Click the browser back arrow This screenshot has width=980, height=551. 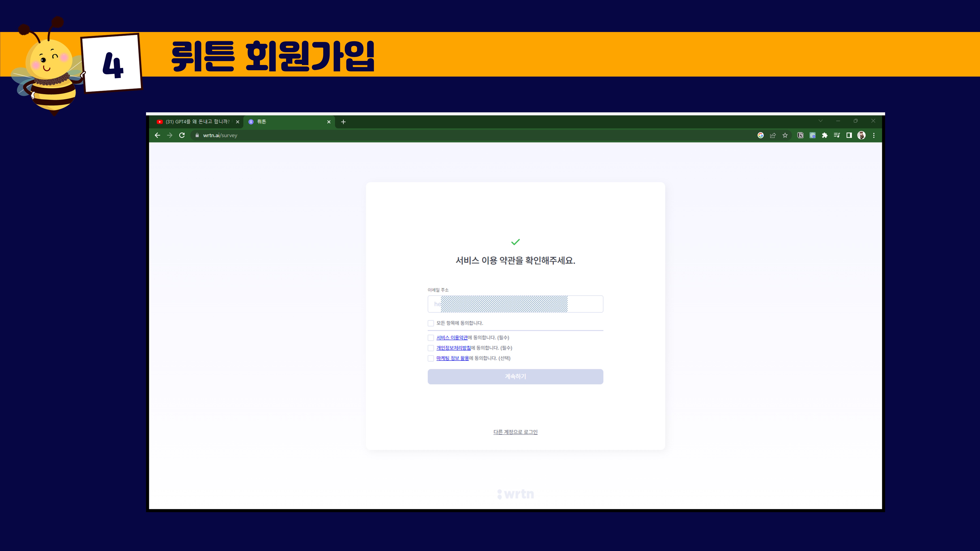coord(157,135)
